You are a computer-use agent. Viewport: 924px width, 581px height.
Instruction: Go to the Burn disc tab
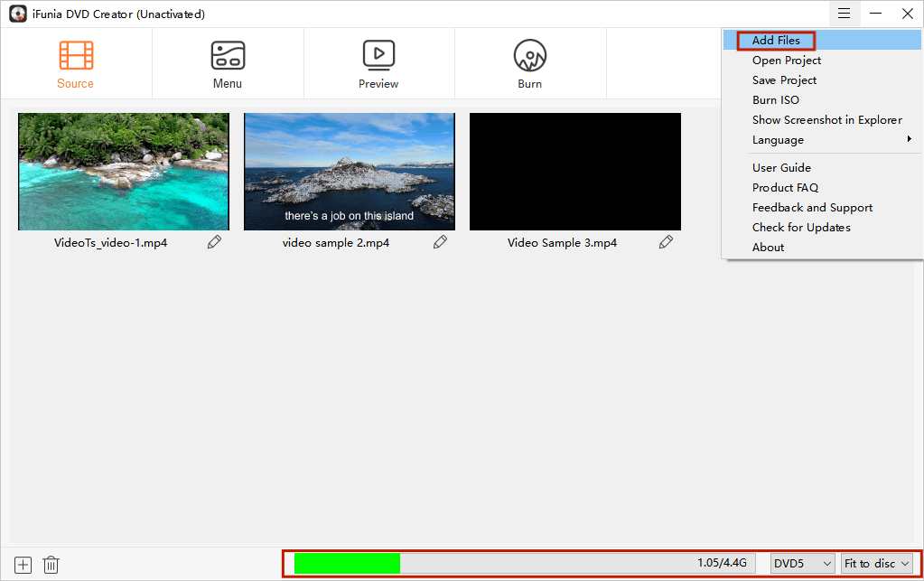click(530, 56)
